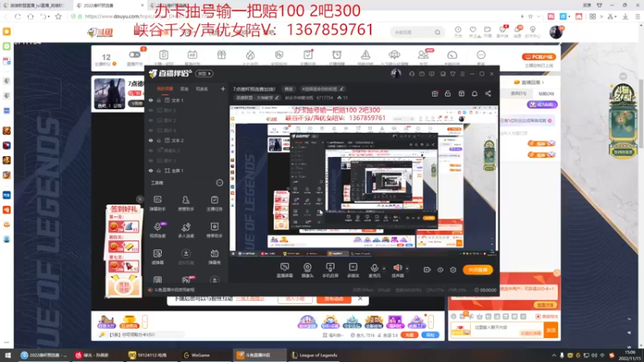Click the record video icon near 关闭直播

pos(427,269)
